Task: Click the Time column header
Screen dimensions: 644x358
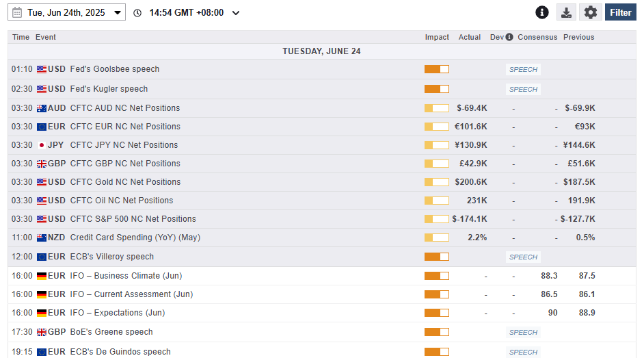Action: (21, 37)
